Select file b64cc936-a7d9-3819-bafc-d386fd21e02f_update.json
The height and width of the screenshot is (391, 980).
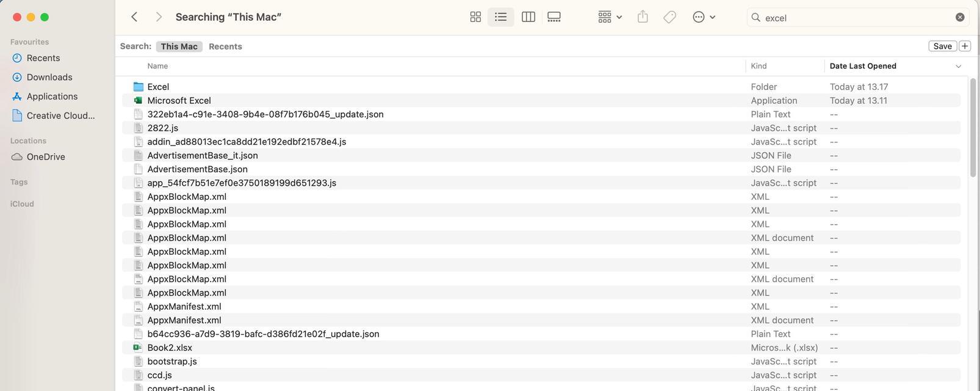pos(263,334)
